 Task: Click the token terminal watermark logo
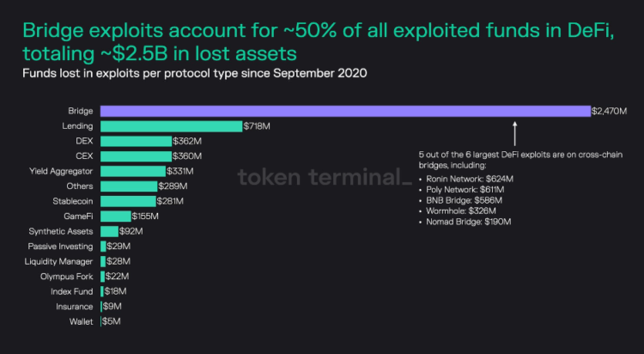319,179
